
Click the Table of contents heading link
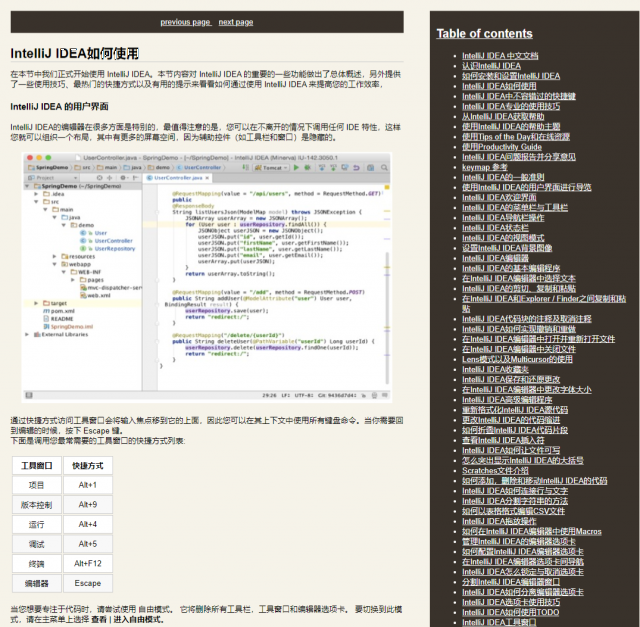tap(484, 33)
